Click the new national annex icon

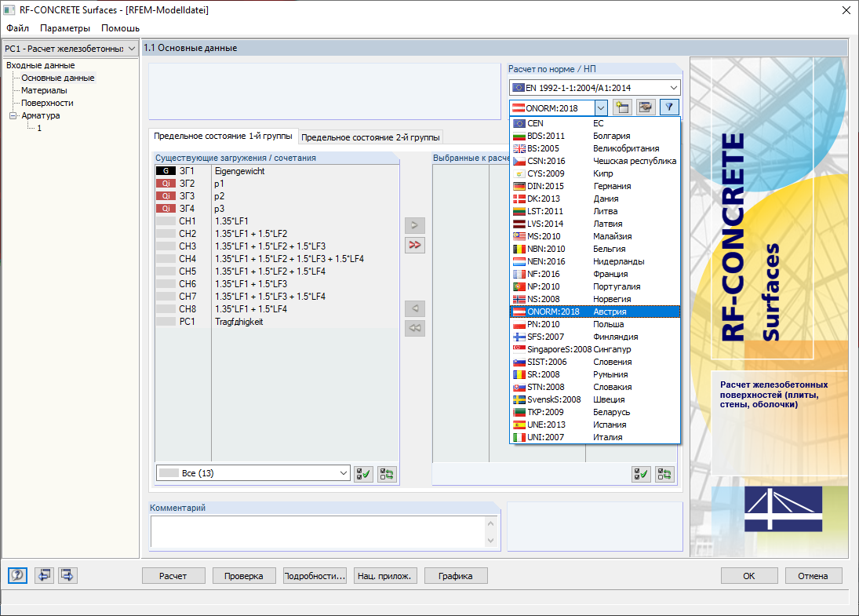point(622,108)
